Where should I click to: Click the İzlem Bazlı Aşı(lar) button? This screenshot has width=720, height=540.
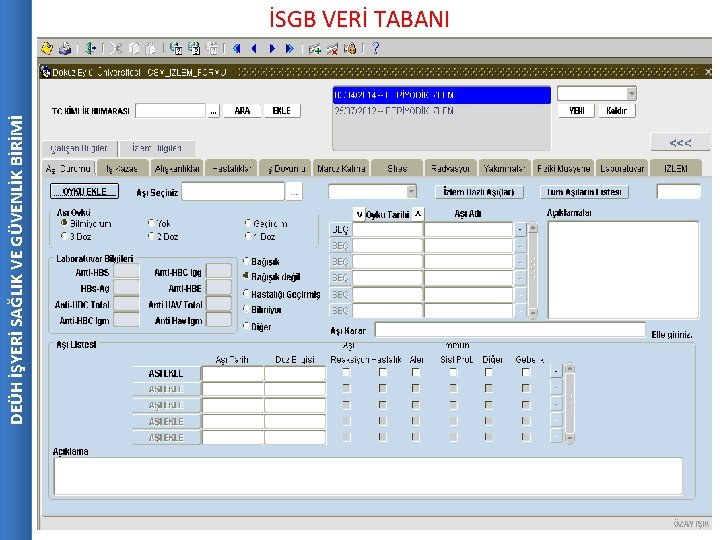(479, 192)
